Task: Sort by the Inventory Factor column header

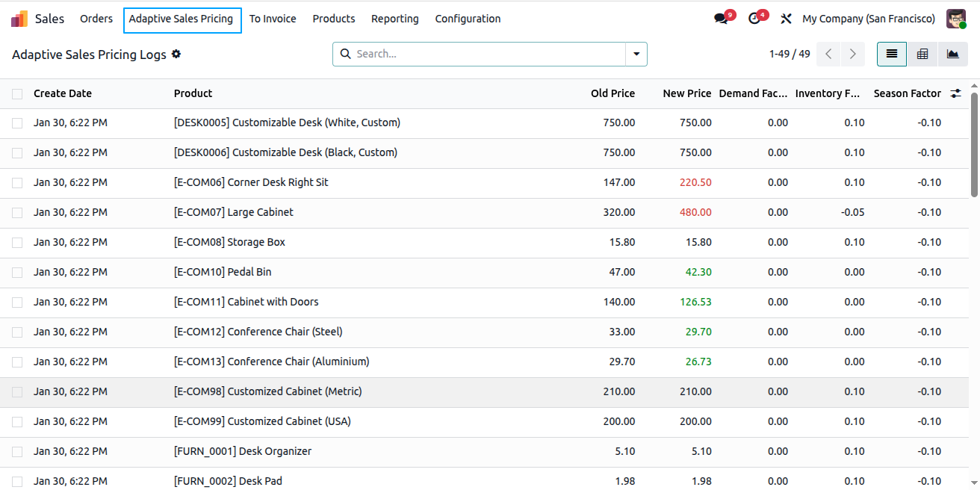Action: click(828, 93)
